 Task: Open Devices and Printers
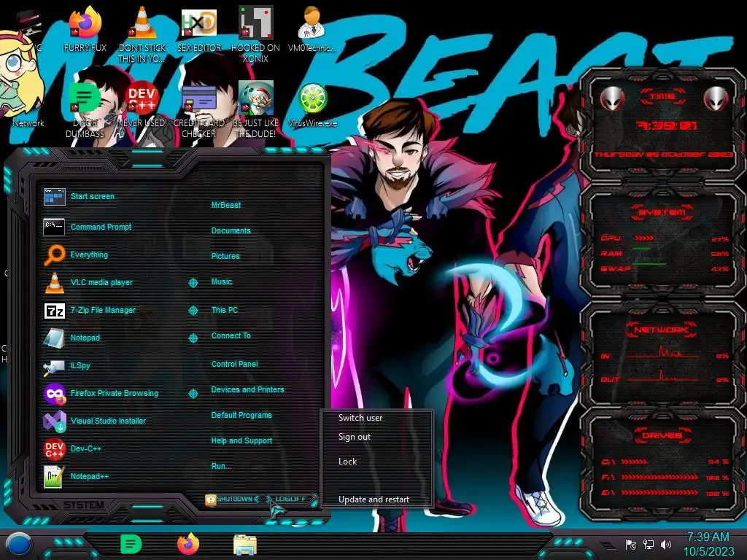click(247, 389)
